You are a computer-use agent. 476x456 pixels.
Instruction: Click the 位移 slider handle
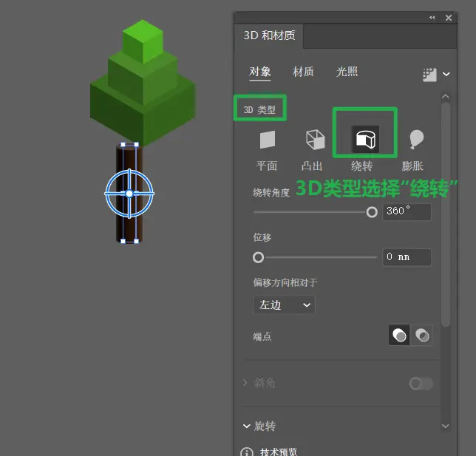[x=259, y=257]
